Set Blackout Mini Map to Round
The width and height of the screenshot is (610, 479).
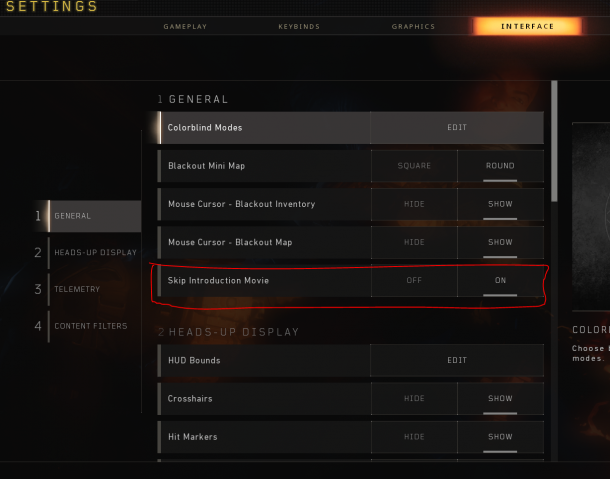click(x=500, y=166)
